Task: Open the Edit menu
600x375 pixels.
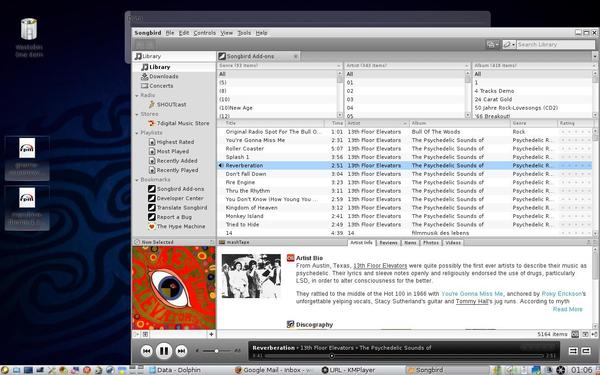Action: point(184,33)
